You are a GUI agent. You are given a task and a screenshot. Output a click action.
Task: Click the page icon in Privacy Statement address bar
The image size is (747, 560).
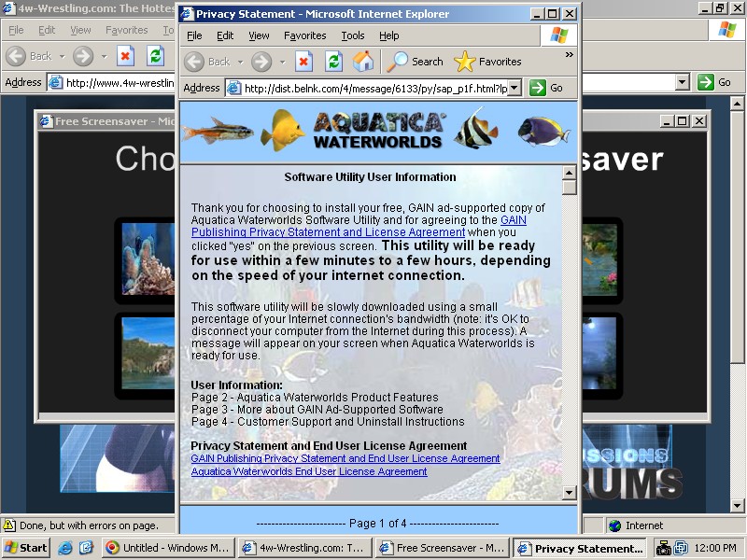234,88
